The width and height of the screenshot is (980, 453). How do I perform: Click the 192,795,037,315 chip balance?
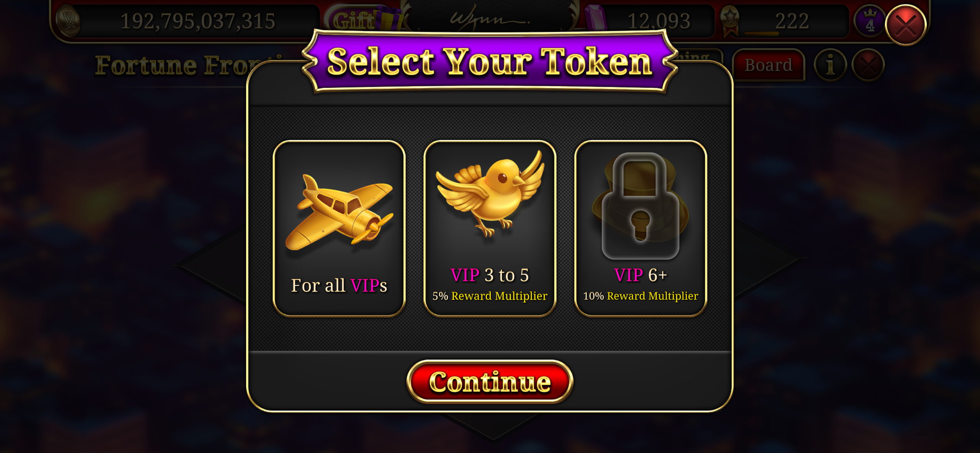pos(198,21)
